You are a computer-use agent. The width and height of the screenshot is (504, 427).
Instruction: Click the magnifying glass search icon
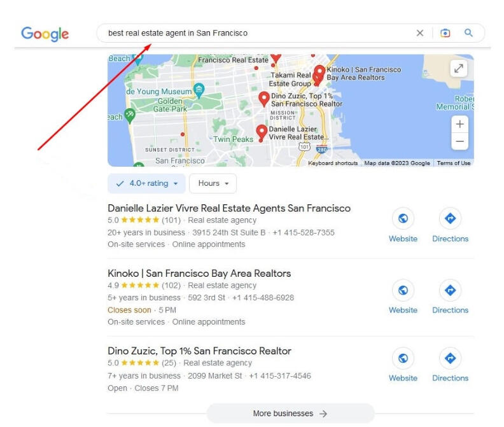coord(468,32)
